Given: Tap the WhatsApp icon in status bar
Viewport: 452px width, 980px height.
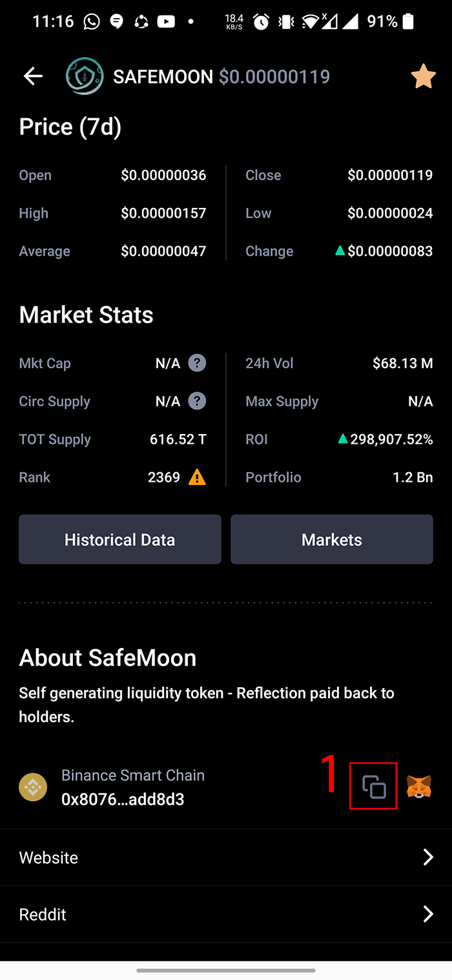Looking at the screenshot, I should point(92,22).
